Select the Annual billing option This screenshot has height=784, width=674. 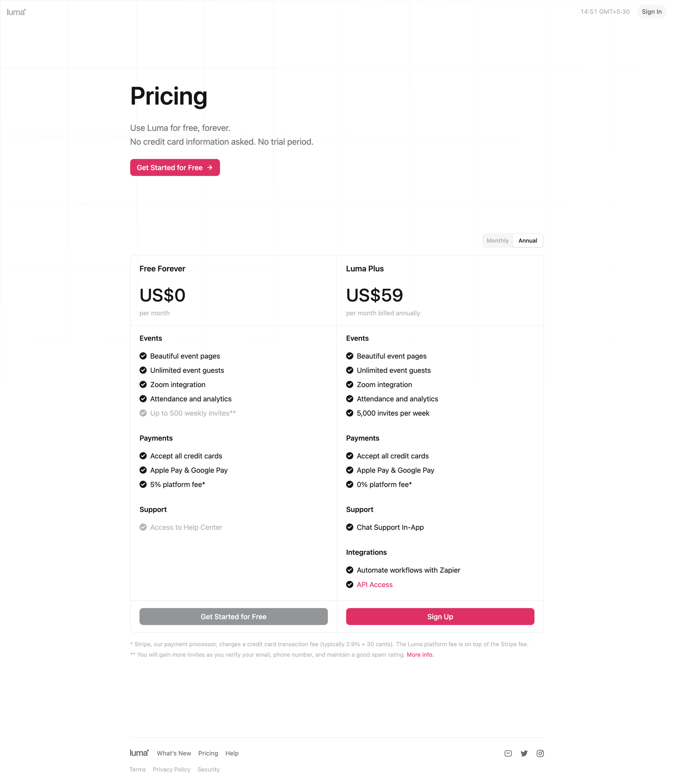[528, 240]
